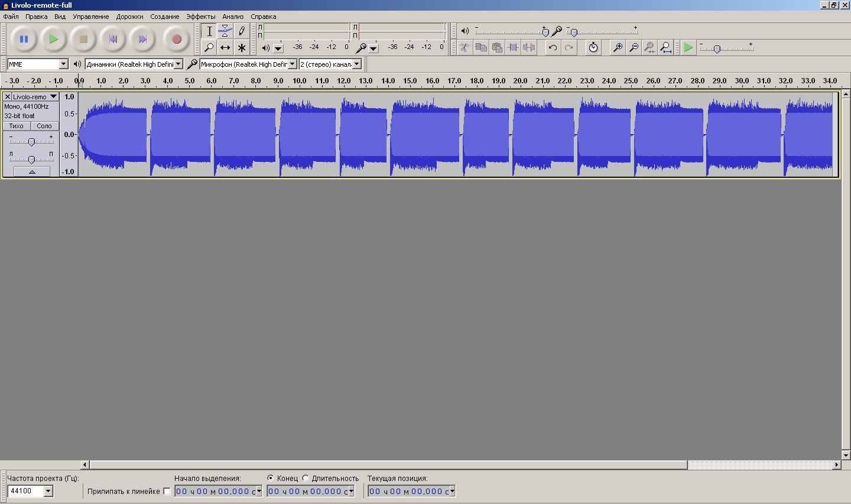This screenshot has width=851, height=504.
Task: Select the Zoom magnifier tool
Action: (209, 47)
